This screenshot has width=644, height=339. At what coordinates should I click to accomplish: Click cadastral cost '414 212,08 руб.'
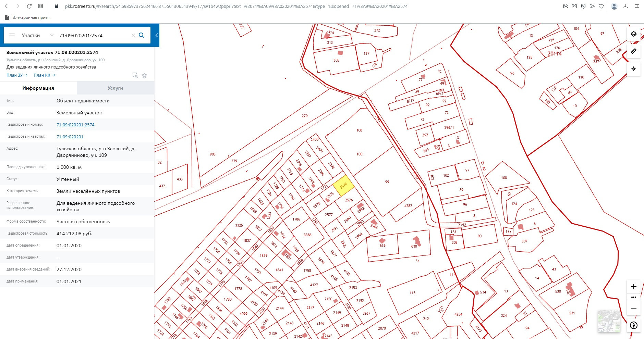click(x=74, y=234)
